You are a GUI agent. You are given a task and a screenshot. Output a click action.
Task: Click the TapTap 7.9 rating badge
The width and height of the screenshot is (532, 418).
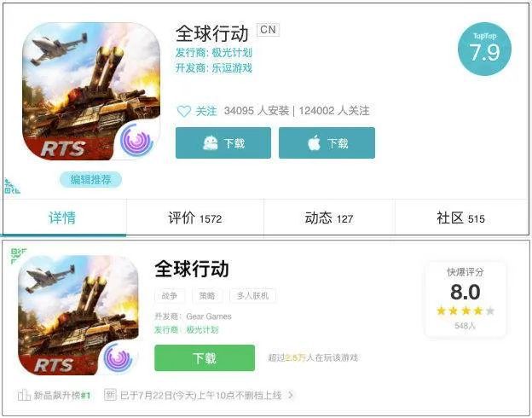484,49
